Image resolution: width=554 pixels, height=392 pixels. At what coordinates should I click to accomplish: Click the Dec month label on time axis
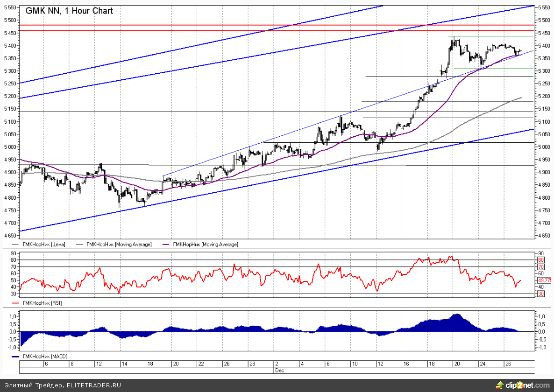coord(278,370)
